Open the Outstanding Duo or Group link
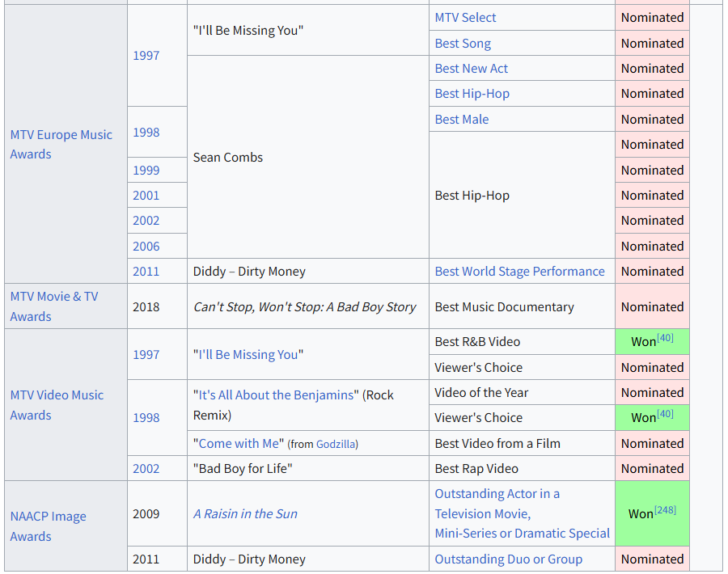This screenshot has height=574, width=728. tap(508, 559)
